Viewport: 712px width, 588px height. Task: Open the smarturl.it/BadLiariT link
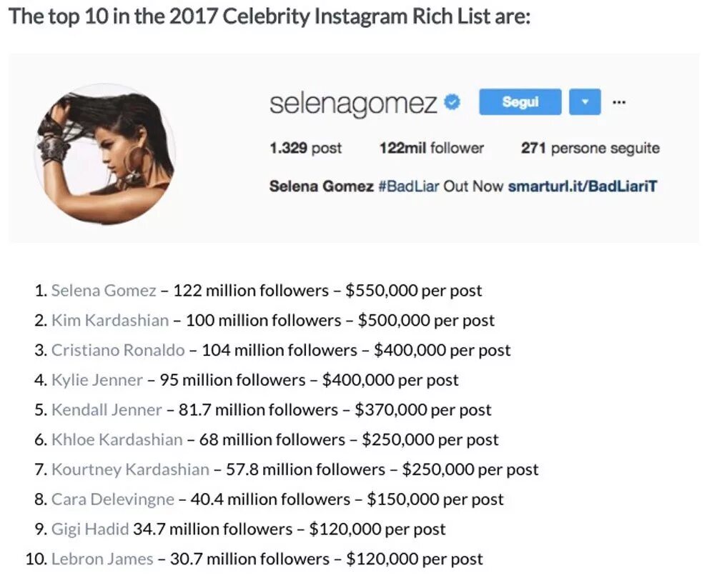coord(582,186)
